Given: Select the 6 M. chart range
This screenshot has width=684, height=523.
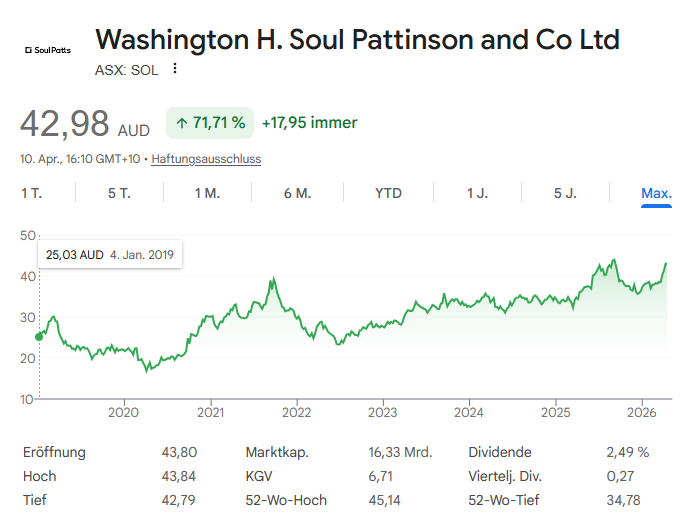Looking at the screenshot, I should pos(297,193).
